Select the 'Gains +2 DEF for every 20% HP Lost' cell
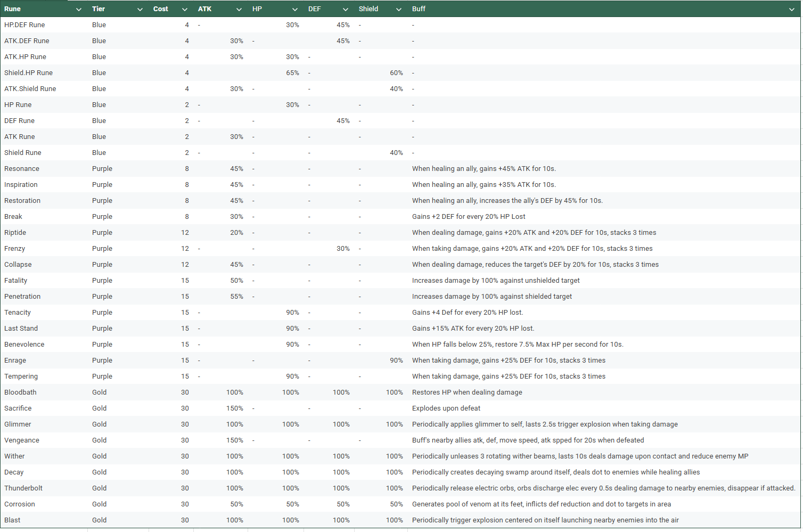Viewport: 803px width, 532px height. pos(604,217)
